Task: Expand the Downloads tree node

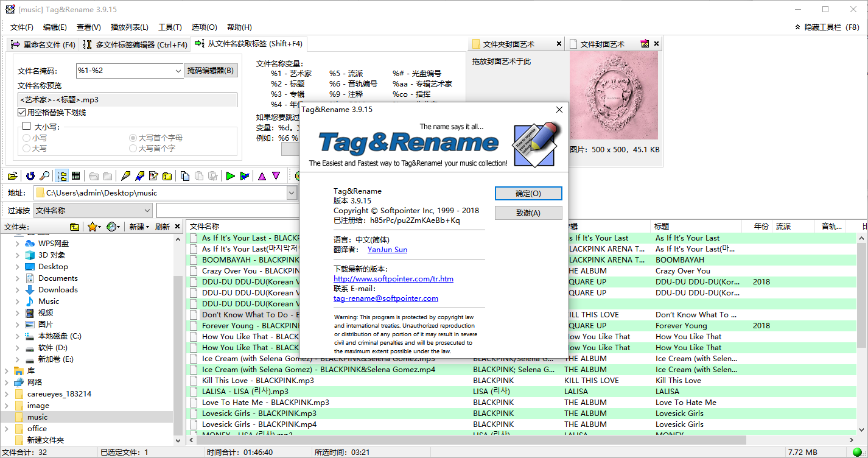Action: pos(18,290)
